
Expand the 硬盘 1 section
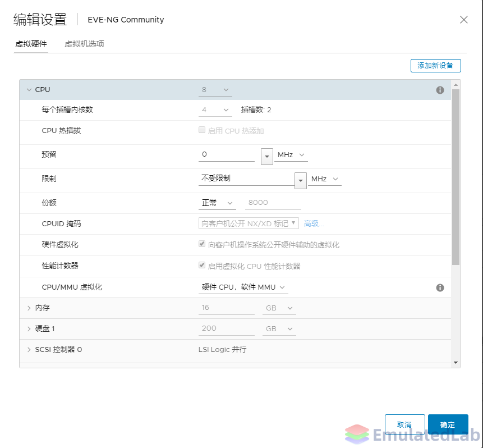(x=29, y=328)
